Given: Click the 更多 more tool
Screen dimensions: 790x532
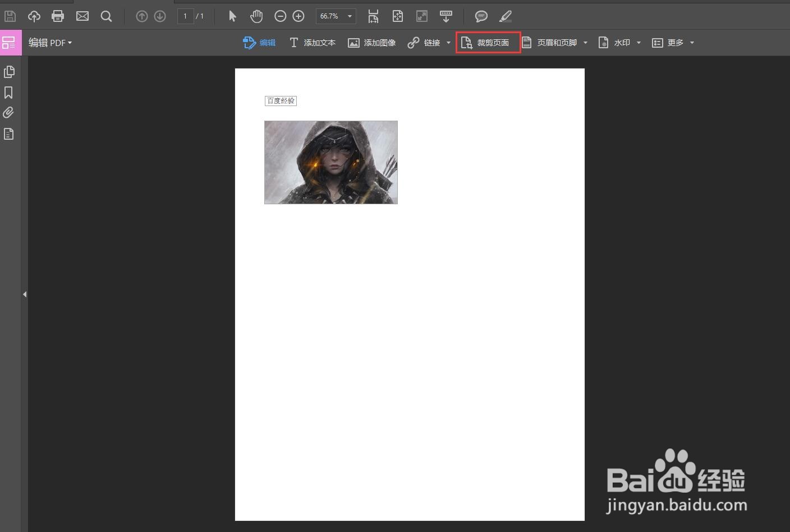Looking at the screenshot, I should pyautogui.click(x=668, y=43).
